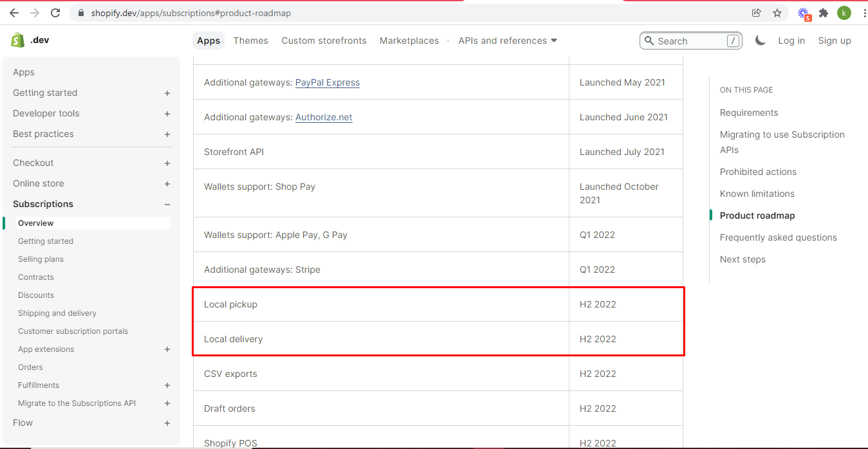Image resolution: width=868 pixels, height=449 pixels.
Task: Click the Sign up link
Action: pos(834,41)
